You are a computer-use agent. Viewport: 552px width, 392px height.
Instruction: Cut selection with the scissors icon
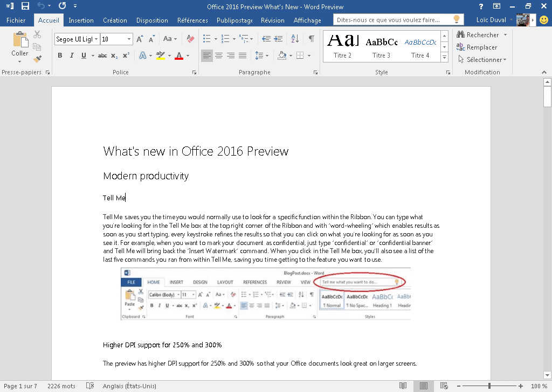pyautogui.click(x=37, y=34)
